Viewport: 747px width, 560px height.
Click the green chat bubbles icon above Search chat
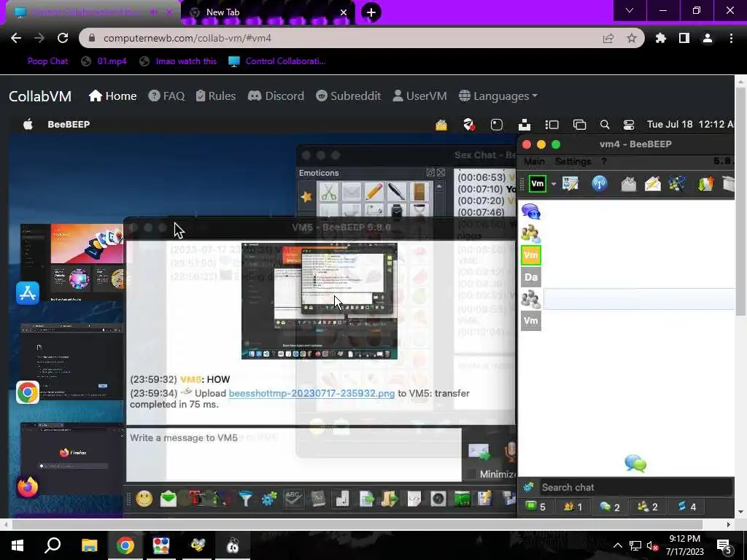pos(635,463)
